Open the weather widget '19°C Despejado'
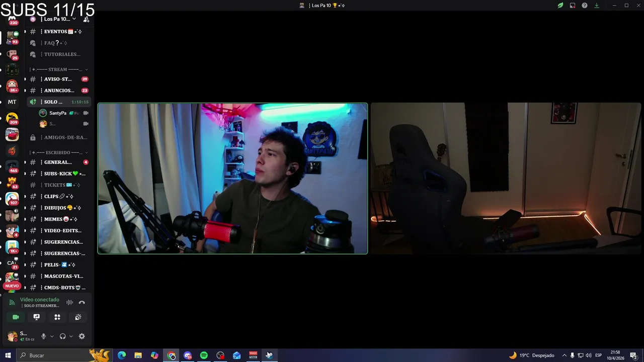 click(531, 355)
